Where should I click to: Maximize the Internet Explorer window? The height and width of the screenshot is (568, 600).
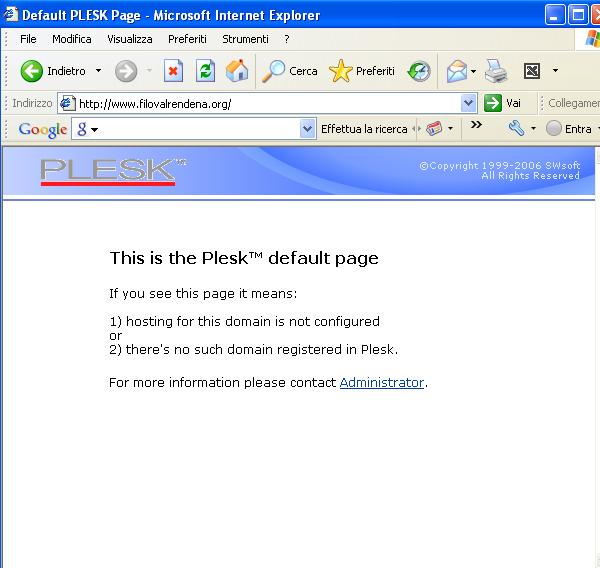pos(578,15)
